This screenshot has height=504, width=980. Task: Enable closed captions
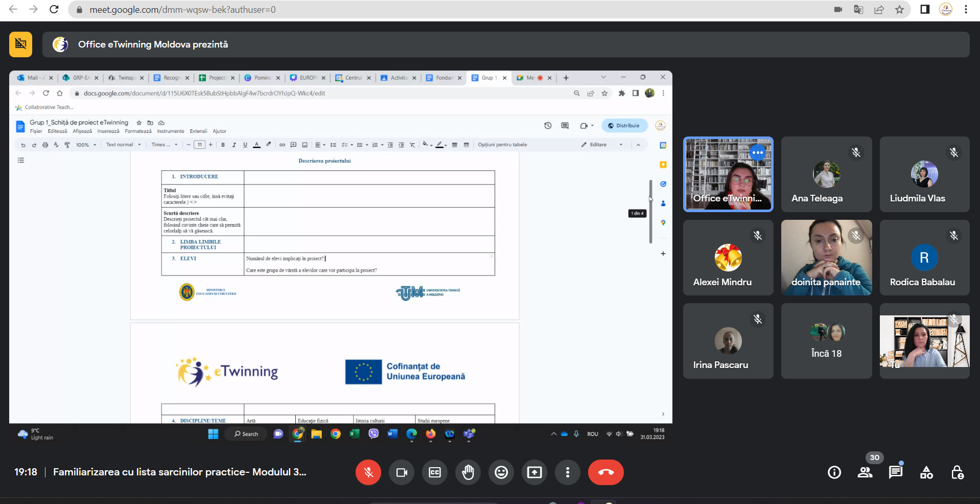435,472
